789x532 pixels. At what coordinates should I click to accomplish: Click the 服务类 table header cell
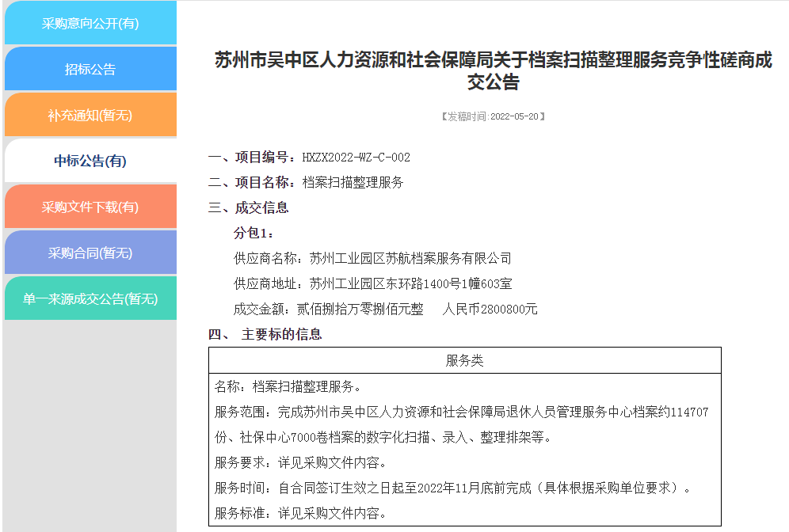click(464, 361)
